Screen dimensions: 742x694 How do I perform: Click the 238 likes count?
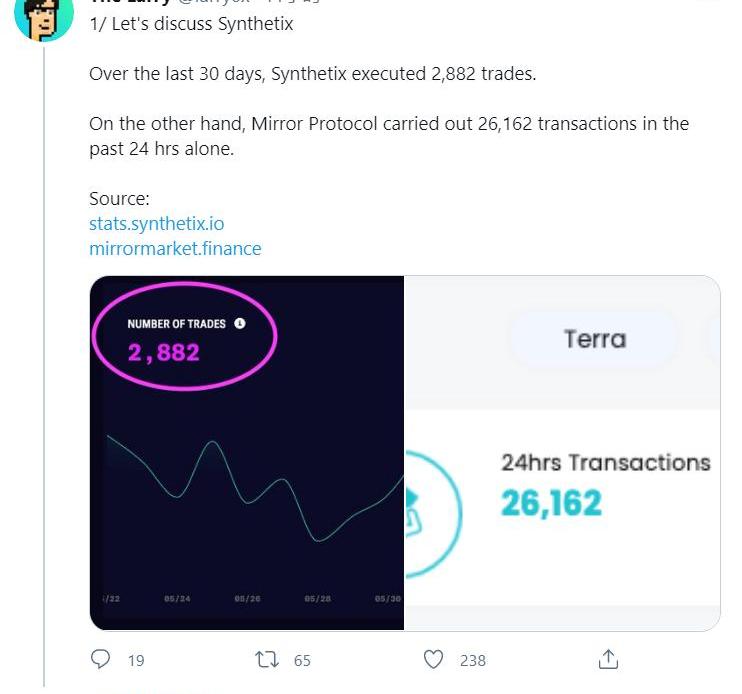click(x=472, y=660)
